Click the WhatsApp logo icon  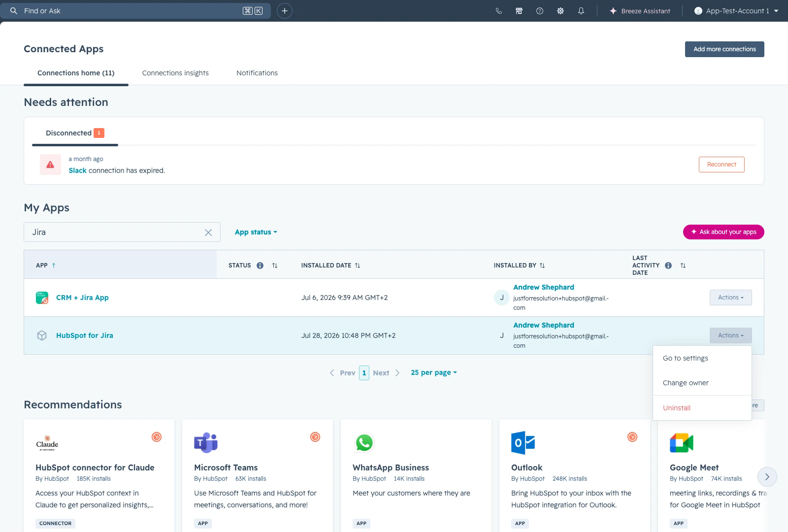pyautogui.click(x=364, y=443)
